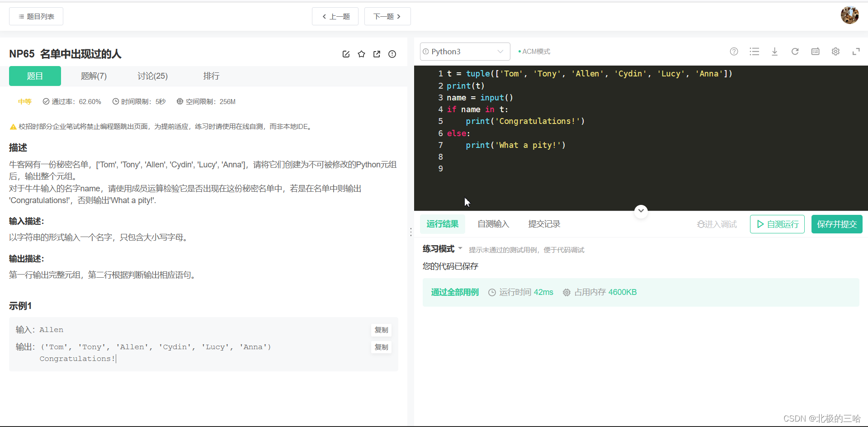868x427 pixels.
Task: Click code line 1 with tuple definition
Action: 590,74
